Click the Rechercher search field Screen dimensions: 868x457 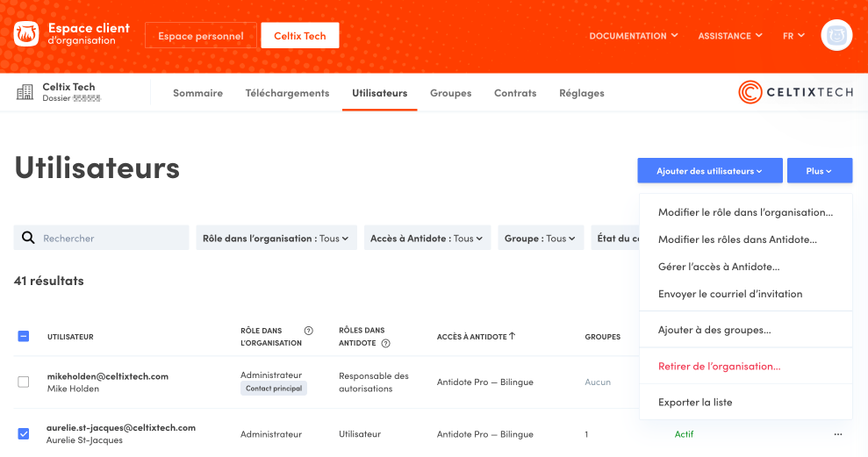(x=112, y=238)
